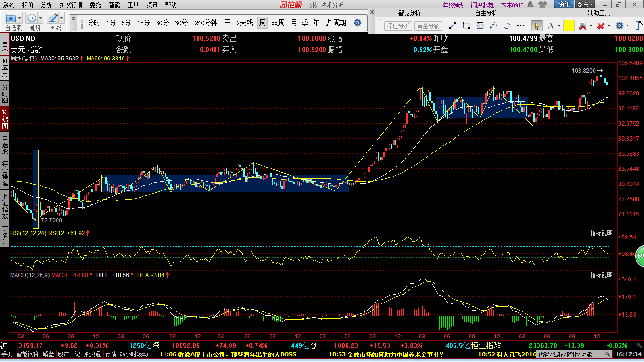
Task: Open the 综合排名 sidebar tab
Action: [5, 172]
